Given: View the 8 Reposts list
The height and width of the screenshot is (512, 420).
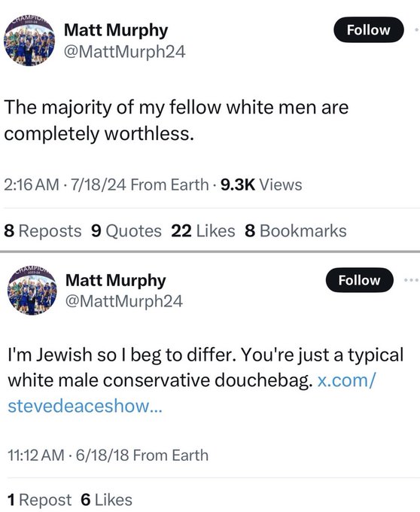Looking at the screenshot, I should (42, 231).
